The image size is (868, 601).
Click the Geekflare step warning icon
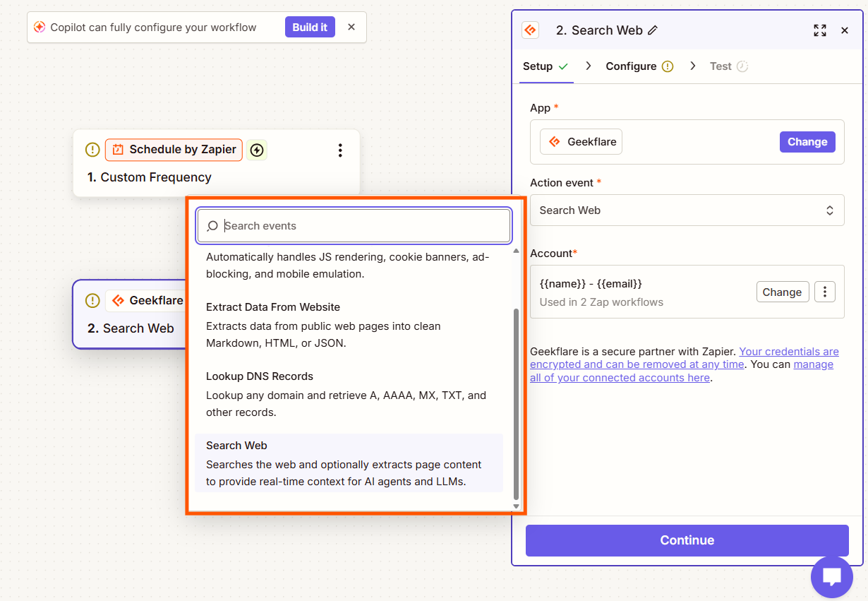click(92, 301)
